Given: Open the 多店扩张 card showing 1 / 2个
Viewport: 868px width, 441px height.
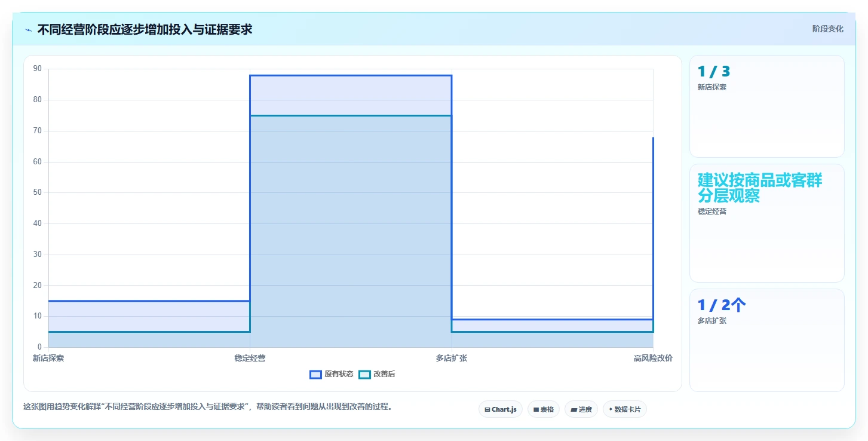Looking at the screenshot, I should pos(767,340).
